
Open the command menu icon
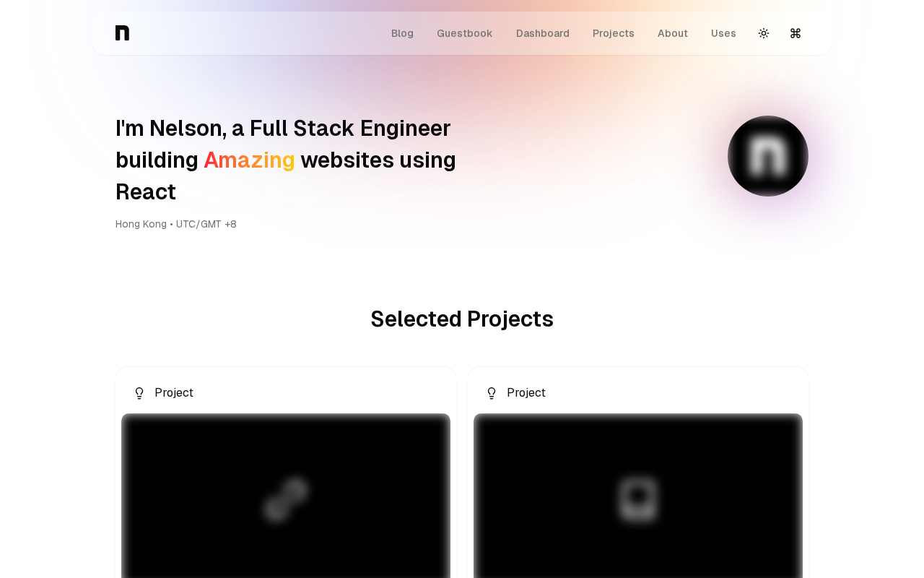click(x=796, y=33)
